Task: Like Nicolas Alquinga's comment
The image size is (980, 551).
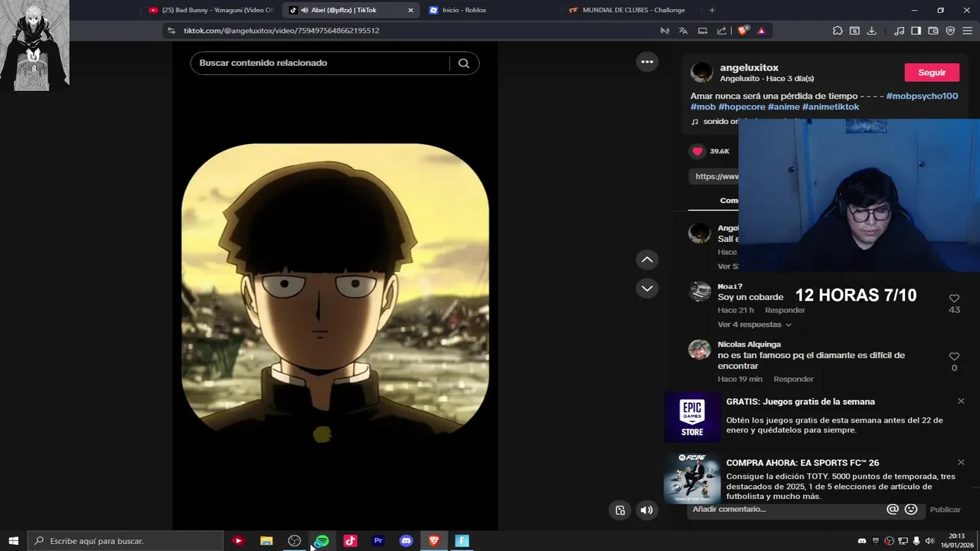Action: point(954,356)
